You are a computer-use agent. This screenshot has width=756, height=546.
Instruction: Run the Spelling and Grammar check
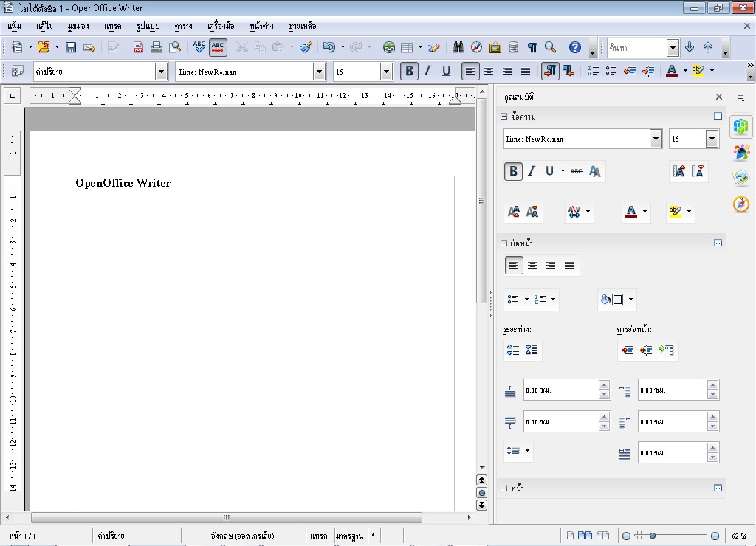[199, 47]
